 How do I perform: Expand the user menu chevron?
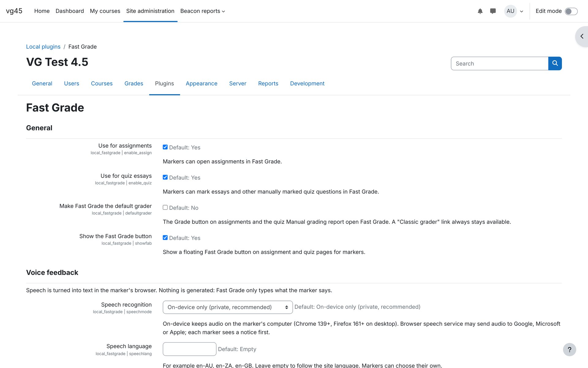click(x=522, y=11)
